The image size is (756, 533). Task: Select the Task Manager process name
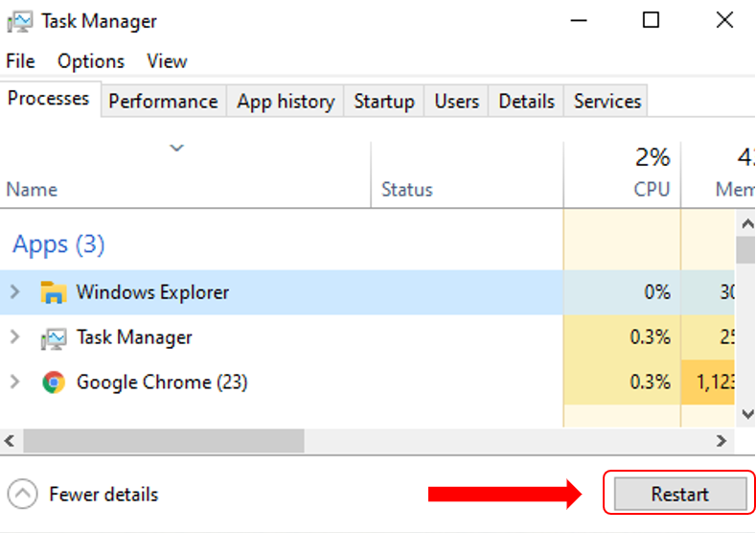pos(134,337)
